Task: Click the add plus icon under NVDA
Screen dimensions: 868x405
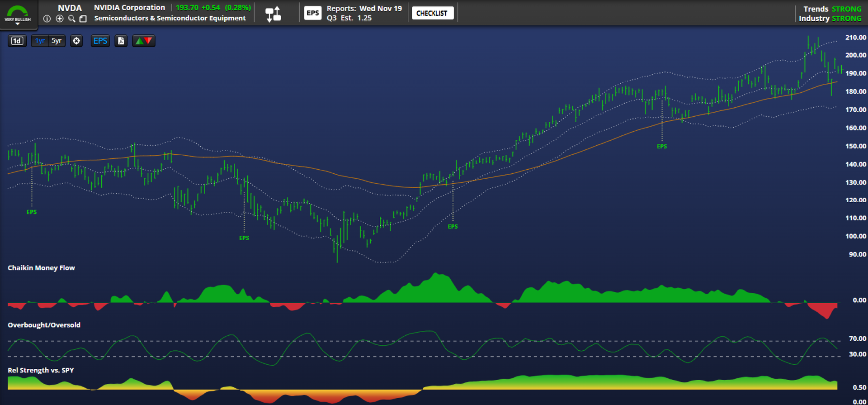Action: click(59, 19)
